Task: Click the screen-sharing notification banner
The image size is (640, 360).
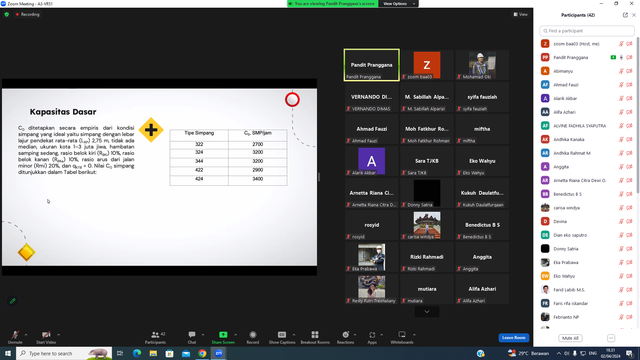Action: (x=332, y=4)
